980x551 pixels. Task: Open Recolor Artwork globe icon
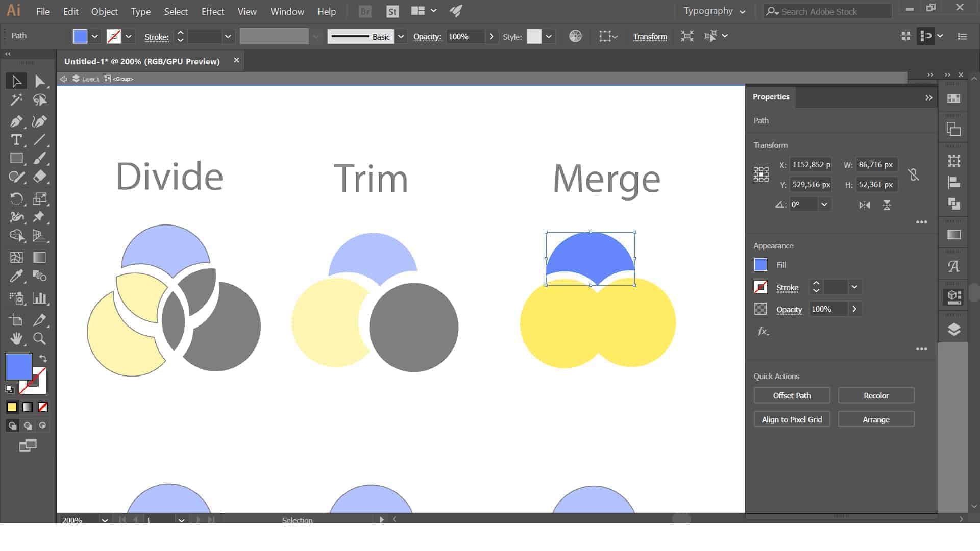[x=575, y=36]
